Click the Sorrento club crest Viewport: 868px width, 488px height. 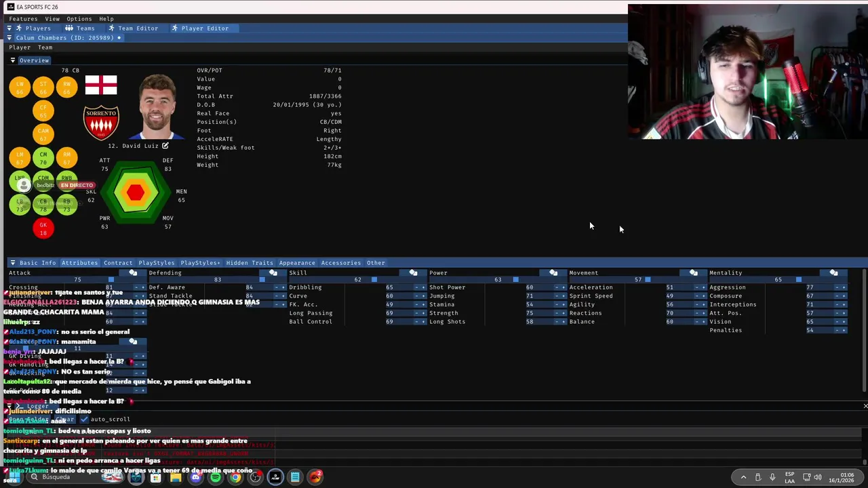click(101, 123)
